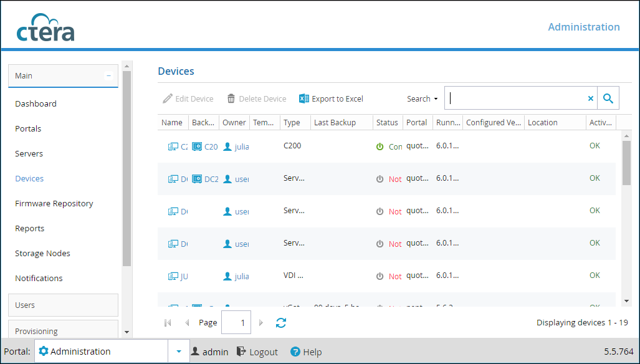Click the C200 type cell
Screen dimensions: 640x364
[x=292, y=145]
